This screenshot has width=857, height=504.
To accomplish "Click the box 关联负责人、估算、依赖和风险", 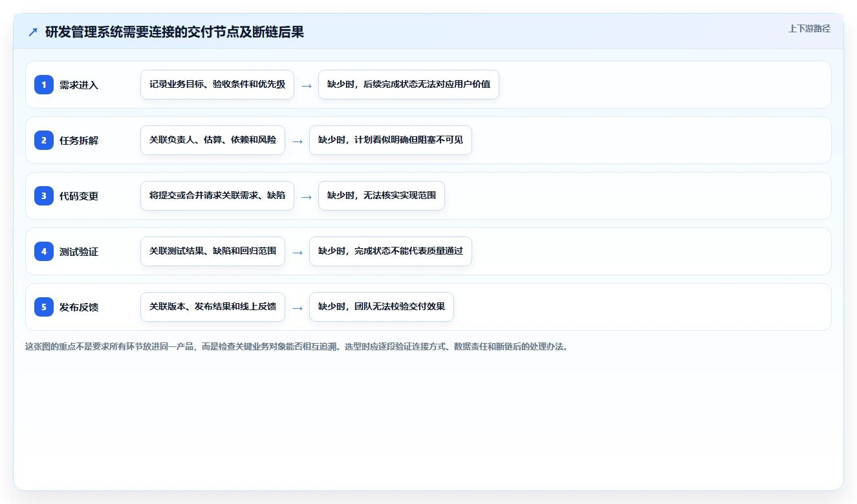I will [213, 140].
